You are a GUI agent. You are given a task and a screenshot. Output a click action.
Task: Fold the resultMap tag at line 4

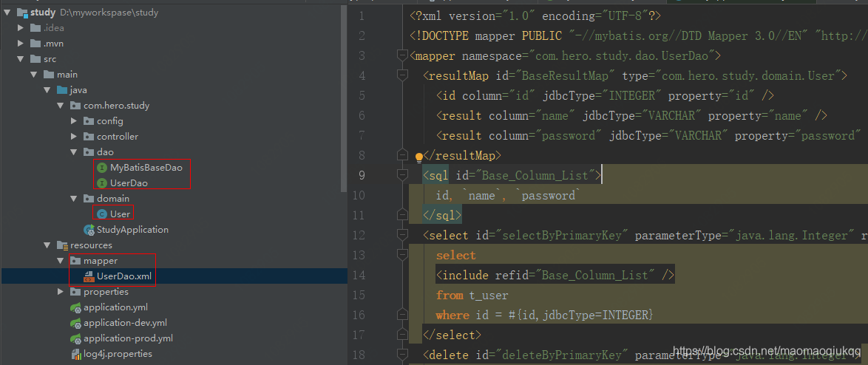(x=402, y=75)
